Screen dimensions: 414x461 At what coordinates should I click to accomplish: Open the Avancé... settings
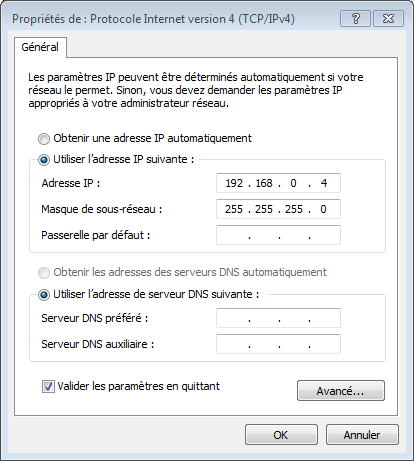click(x=341, y=391)
